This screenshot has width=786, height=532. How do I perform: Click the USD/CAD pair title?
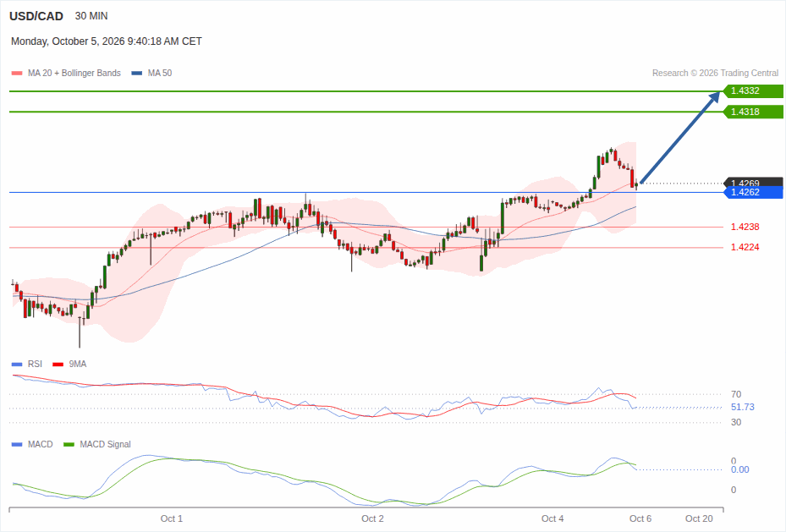[36, 16]
